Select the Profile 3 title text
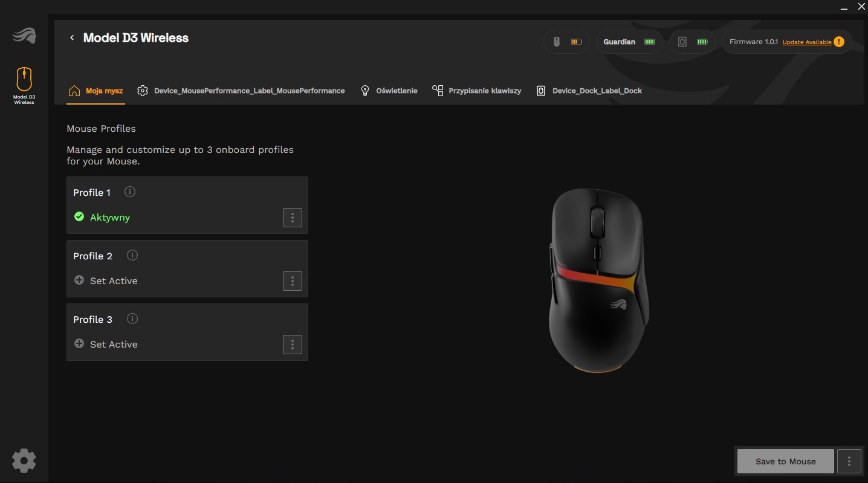The image size is (868, 483). click(x=93, y=319)
